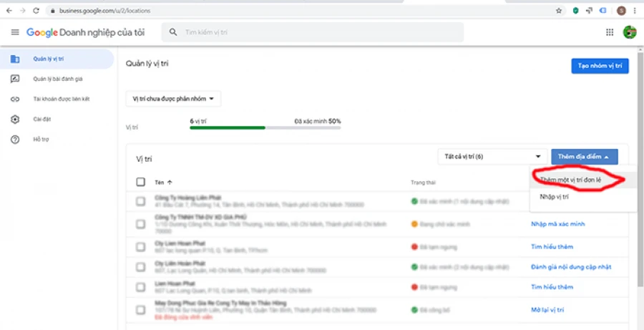
Task: Click the Hỗ trợ question mark icon
Action: click(x=15, y=140)
